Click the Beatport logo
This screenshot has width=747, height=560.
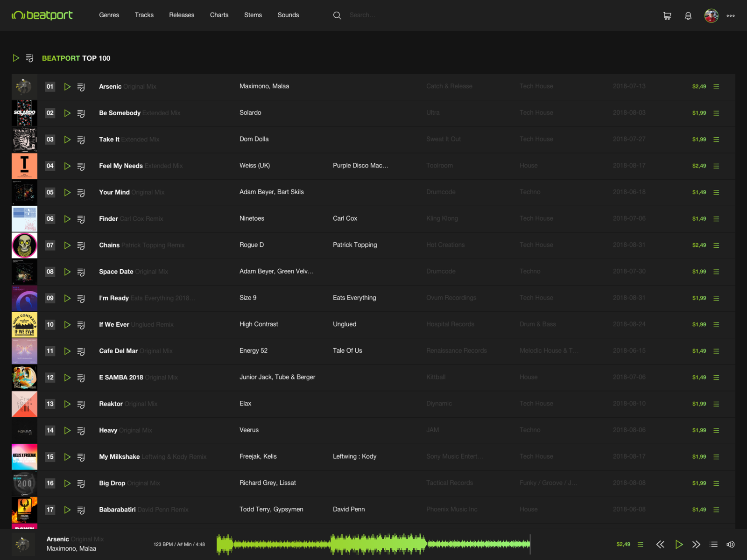(42, 15)
